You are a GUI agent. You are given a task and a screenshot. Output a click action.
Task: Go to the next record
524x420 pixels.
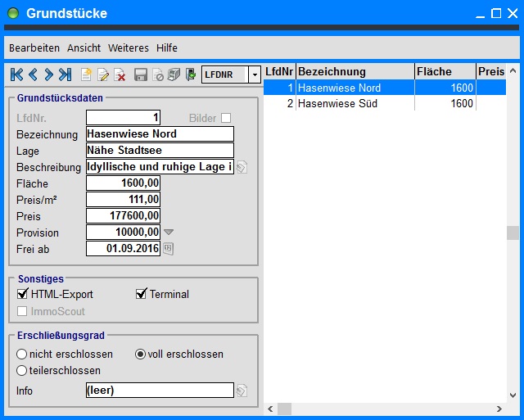tap(49, 75)
